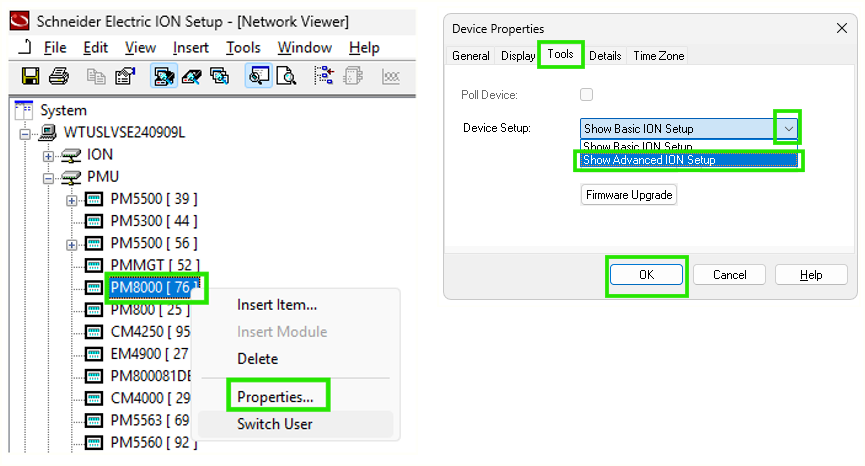865x466 pixels.
Task: Click the Schneider Electric app logo icon
Action: point(19,20)
